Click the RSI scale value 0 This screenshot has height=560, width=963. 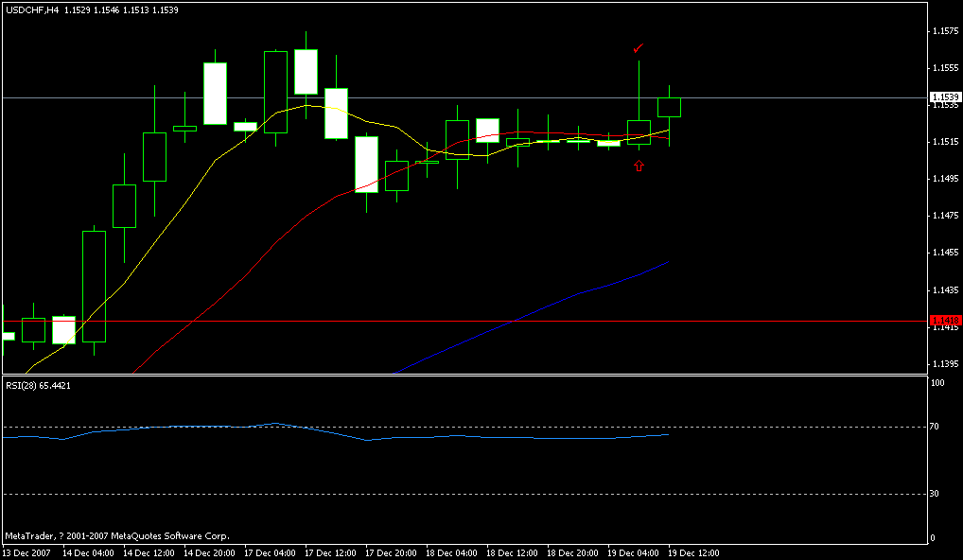tap(933, 538)
